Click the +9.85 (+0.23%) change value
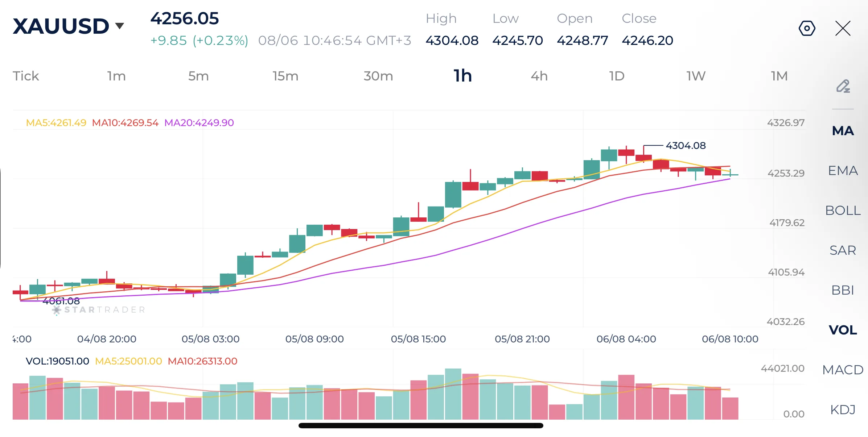The image size is (868, 437). coord(199,41)
